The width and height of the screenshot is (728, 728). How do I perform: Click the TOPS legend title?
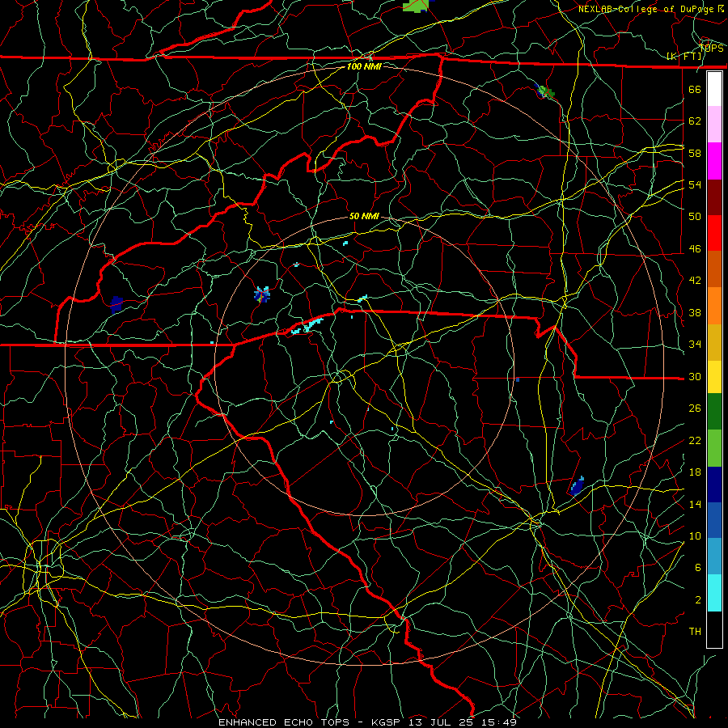pos(711,49)
